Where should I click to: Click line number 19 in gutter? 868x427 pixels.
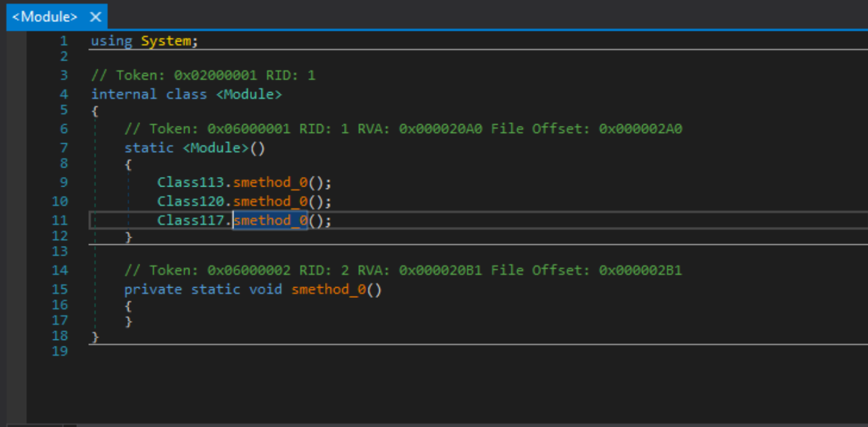pos(59,351)
